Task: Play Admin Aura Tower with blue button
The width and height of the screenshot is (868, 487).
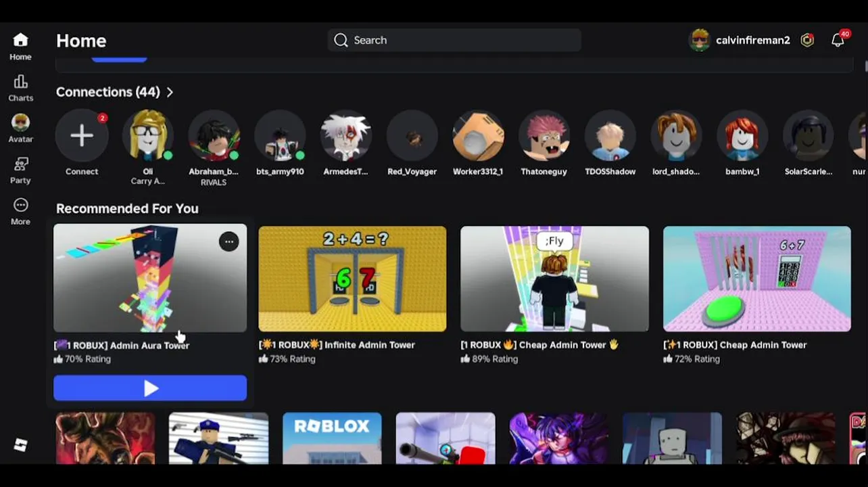Action: point(150,388)
